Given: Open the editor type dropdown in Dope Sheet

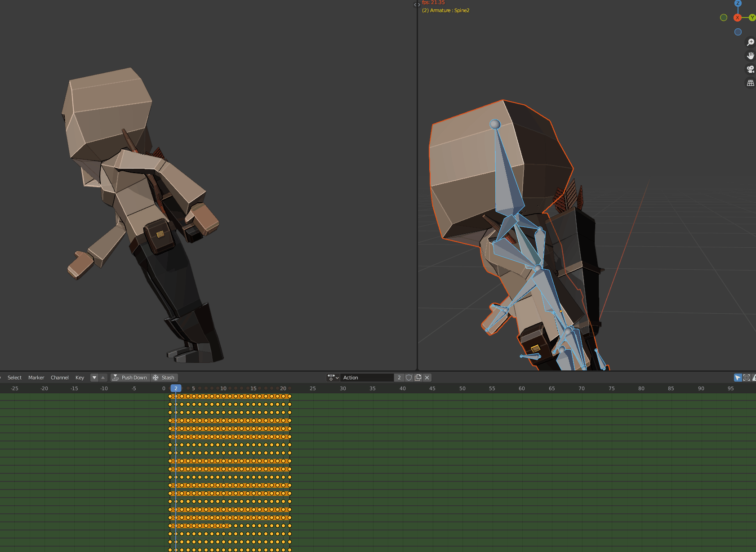Looking at the screenshot, I should point(1,378).
